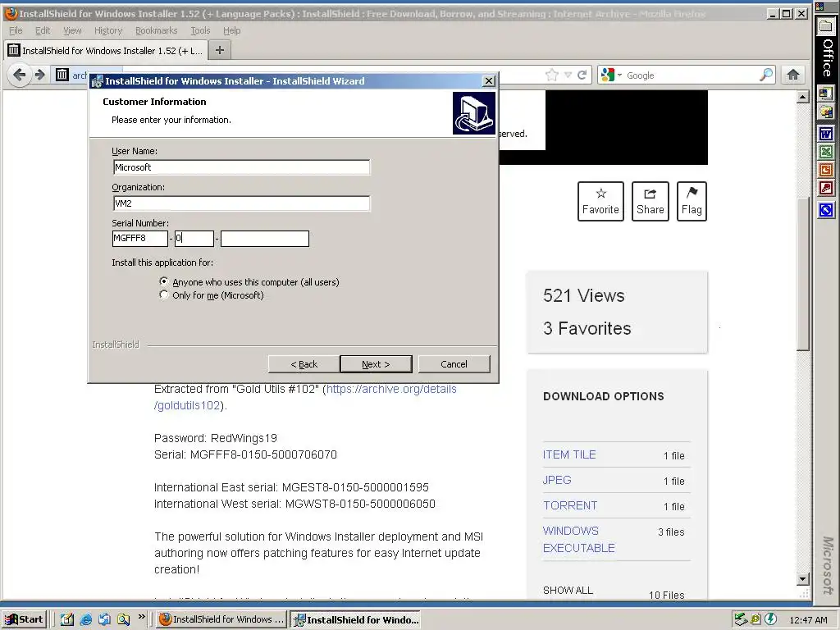840x630 pixels.
Task: Bookmark this page with the star icon
Action: click(x=552, y=75)
